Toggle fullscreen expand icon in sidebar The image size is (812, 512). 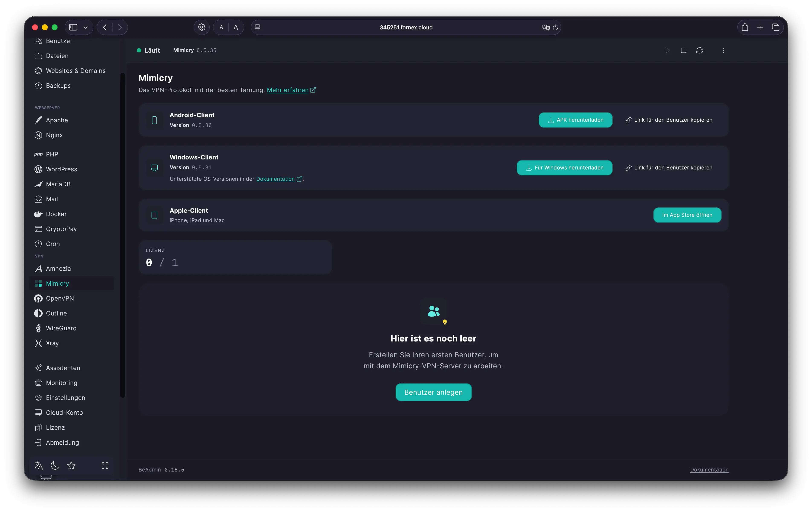click(105, 466)
